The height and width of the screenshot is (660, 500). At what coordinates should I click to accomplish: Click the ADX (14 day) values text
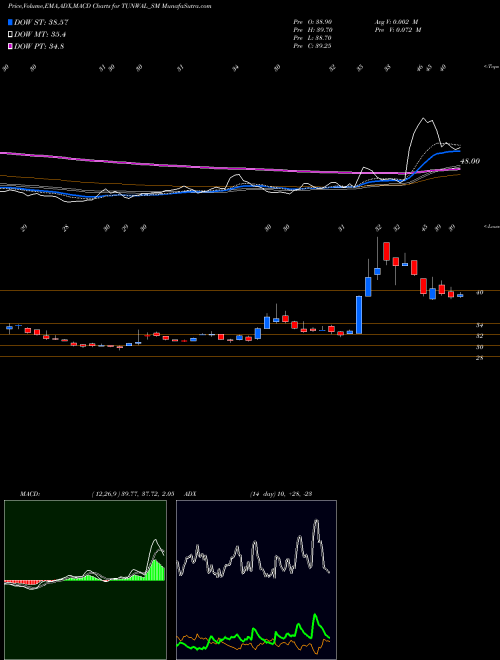[281, 494]
